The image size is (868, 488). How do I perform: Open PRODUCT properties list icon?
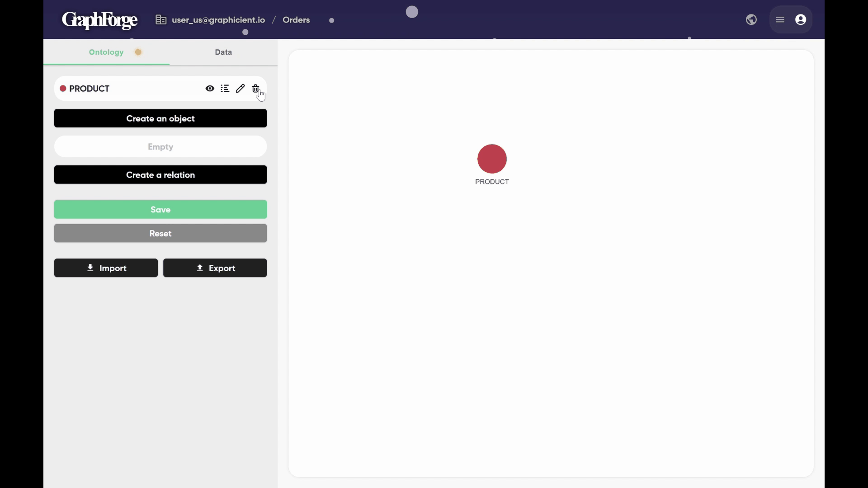225,89
